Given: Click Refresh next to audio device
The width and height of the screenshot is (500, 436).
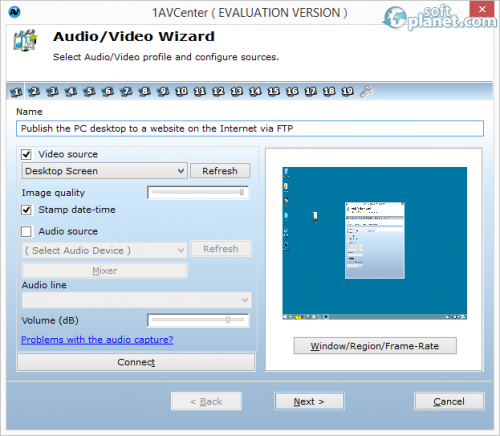Looking at the screenshot, I should tap(221, 249).
